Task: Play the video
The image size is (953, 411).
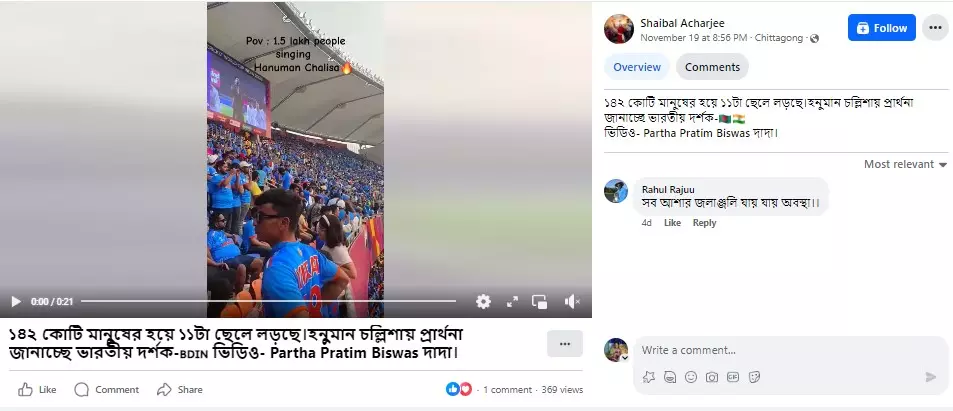Action: [16, 302]
